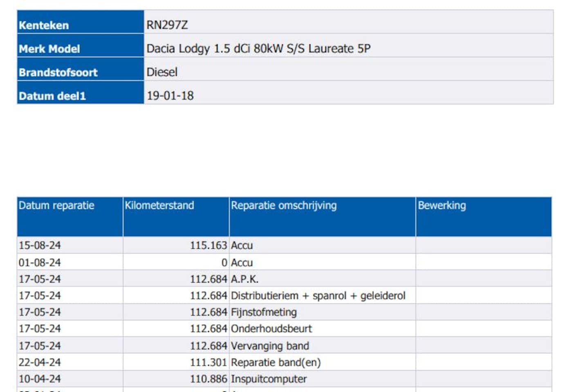This screenshot has width=583, height=392.
Task: Select the 15-08-24 repair date cell
Action: [70, 245]
